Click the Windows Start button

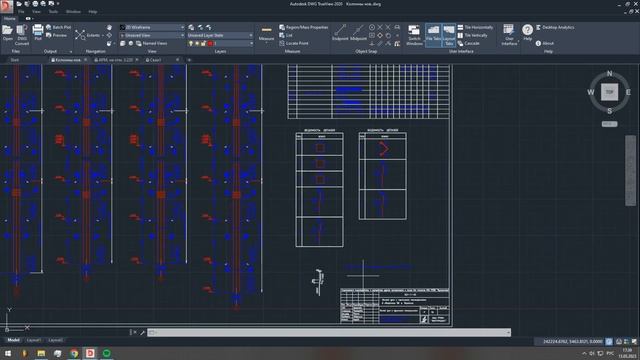click(8, 353)
